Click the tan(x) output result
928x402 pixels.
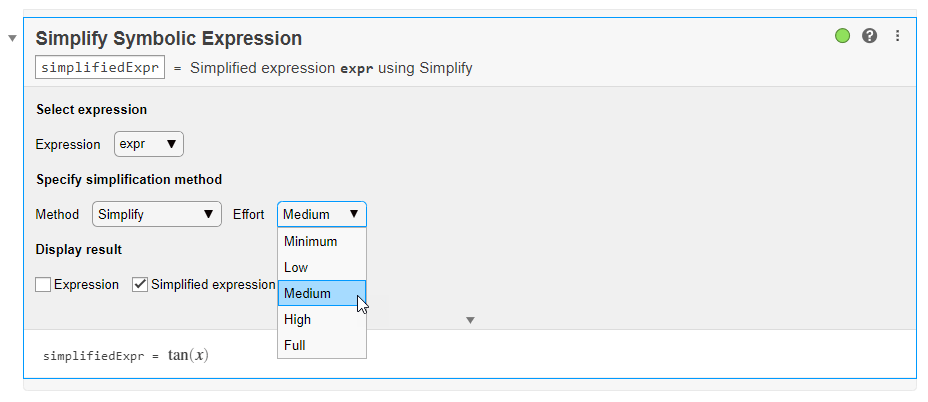pyautogui.click(x=188, y=355)
